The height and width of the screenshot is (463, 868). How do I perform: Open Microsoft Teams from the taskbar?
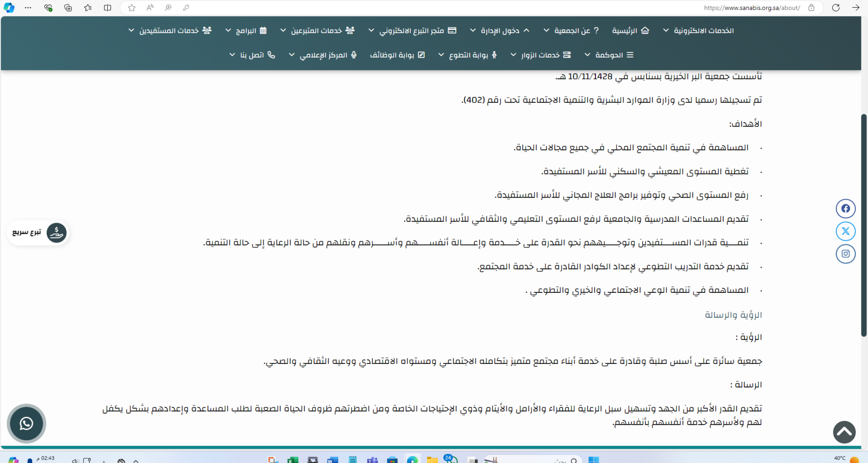click(x=372, y=460)
